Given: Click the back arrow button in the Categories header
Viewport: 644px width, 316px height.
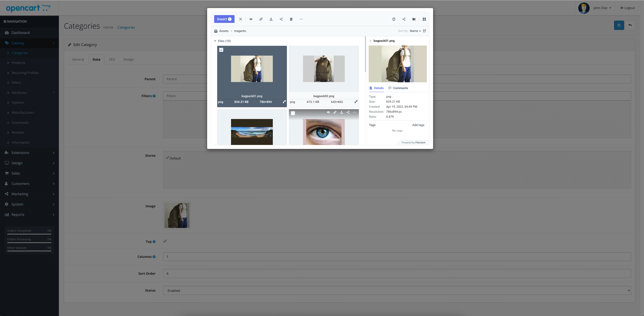Looking at the screenshot, I should (630, 25).
